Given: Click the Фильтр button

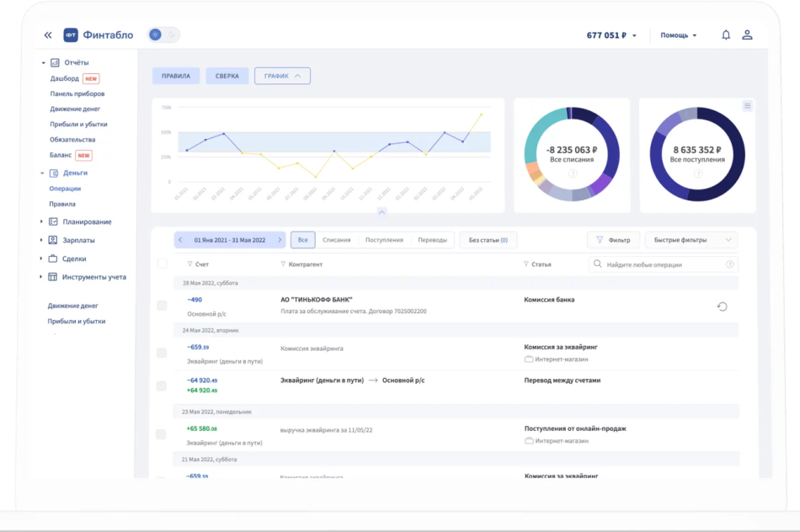Looking at the screenshot, I should 613,240.
